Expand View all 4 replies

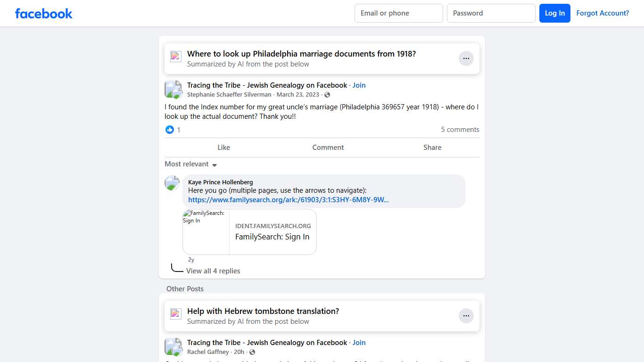(213, 271)
